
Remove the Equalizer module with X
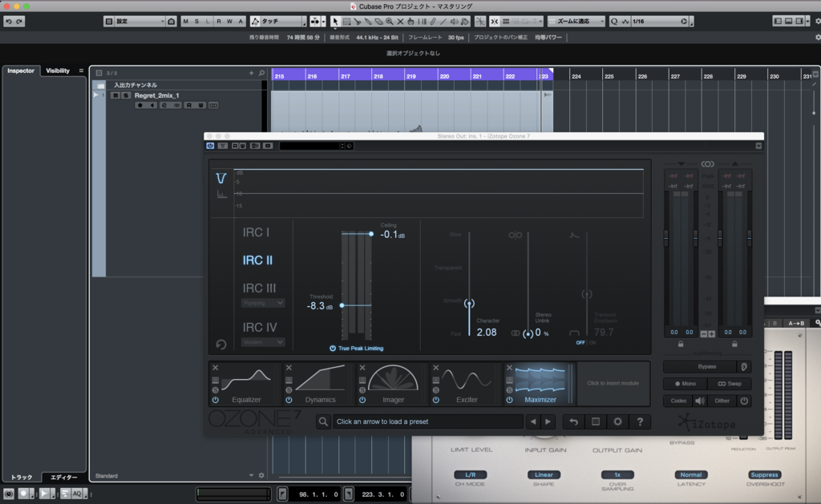[215, 368]
